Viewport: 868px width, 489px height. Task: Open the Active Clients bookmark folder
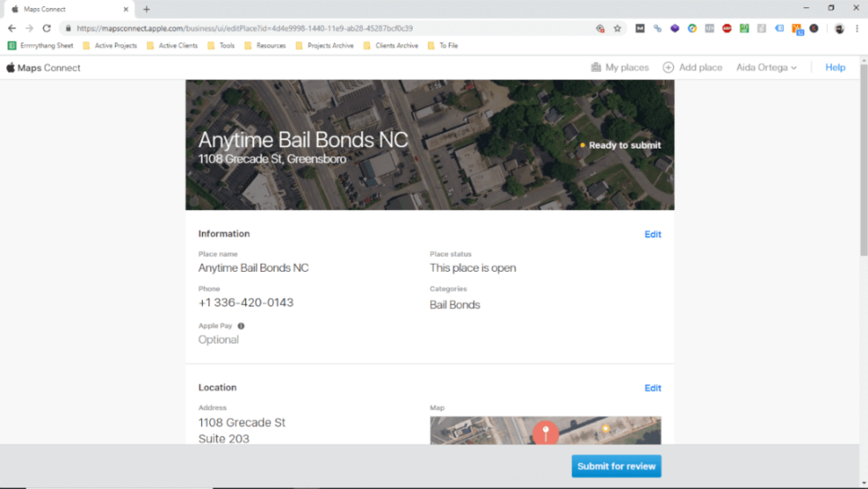point(172,45)
